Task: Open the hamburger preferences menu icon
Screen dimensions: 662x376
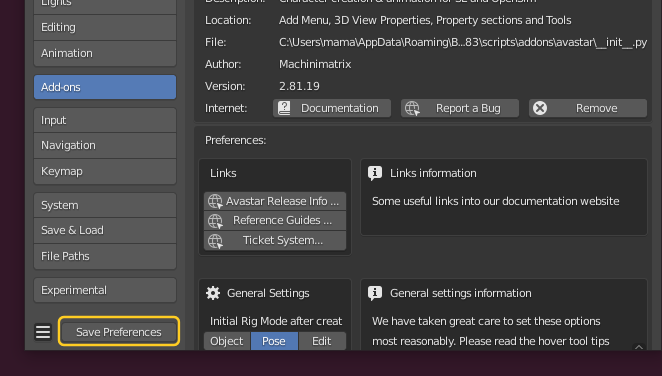Action: [43, 332]
